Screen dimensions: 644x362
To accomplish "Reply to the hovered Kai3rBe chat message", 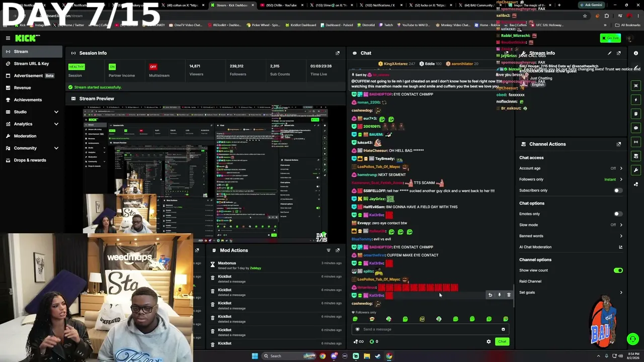I will pos(490,295).
